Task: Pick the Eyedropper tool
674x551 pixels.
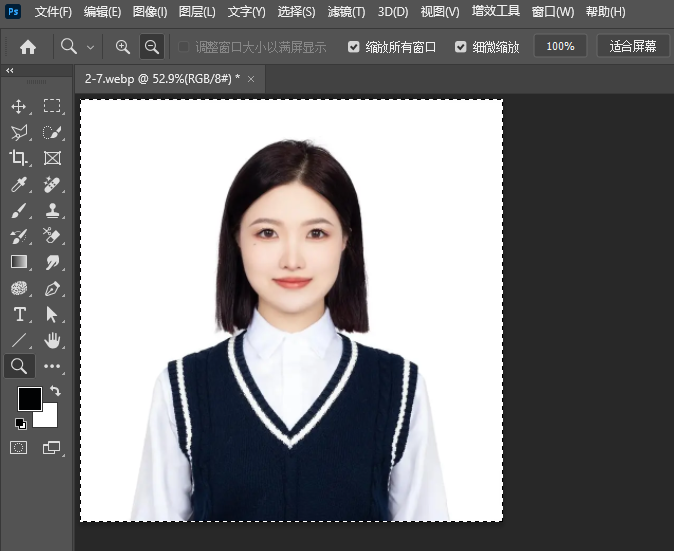Action: 19,184
